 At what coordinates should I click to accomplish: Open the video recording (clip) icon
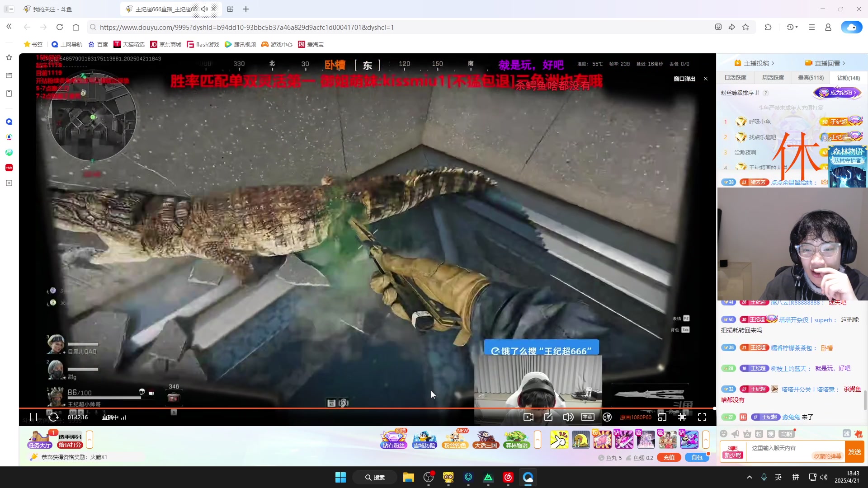528,417
